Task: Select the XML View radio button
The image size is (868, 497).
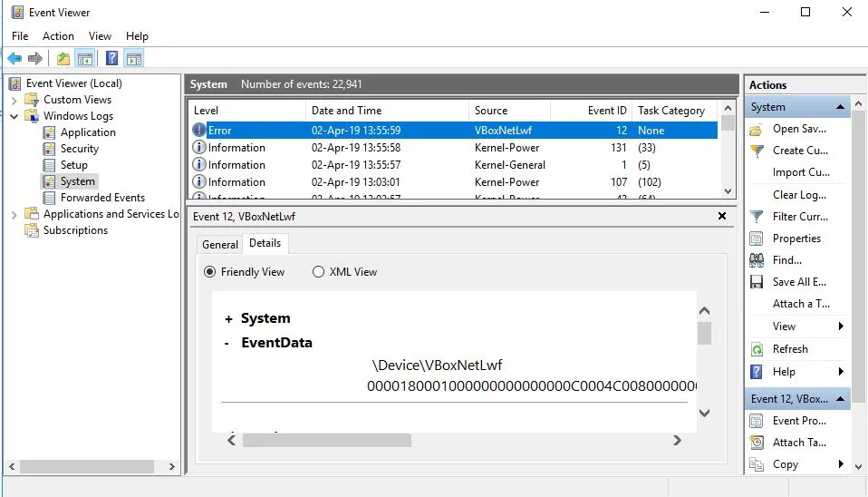Action: click(x=318, y=272)
